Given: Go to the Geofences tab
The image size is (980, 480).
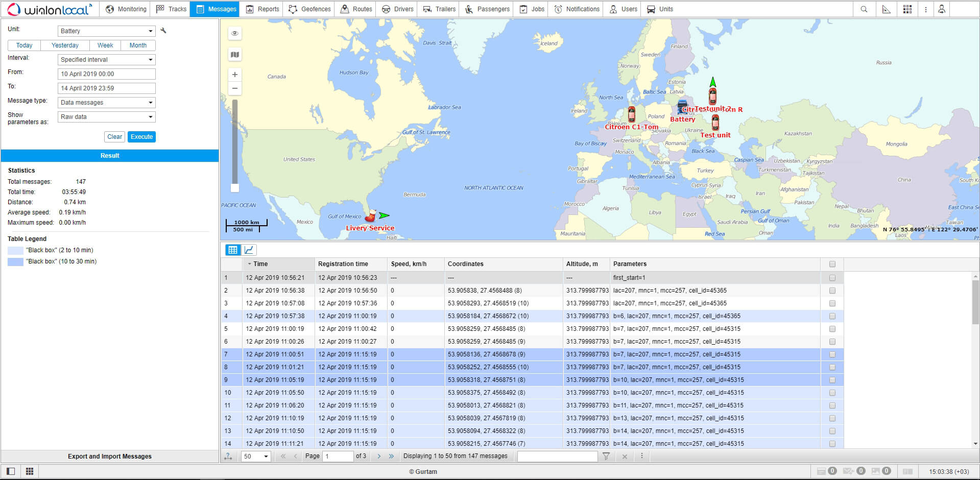Looking at the screenshot, I should 309,9.
